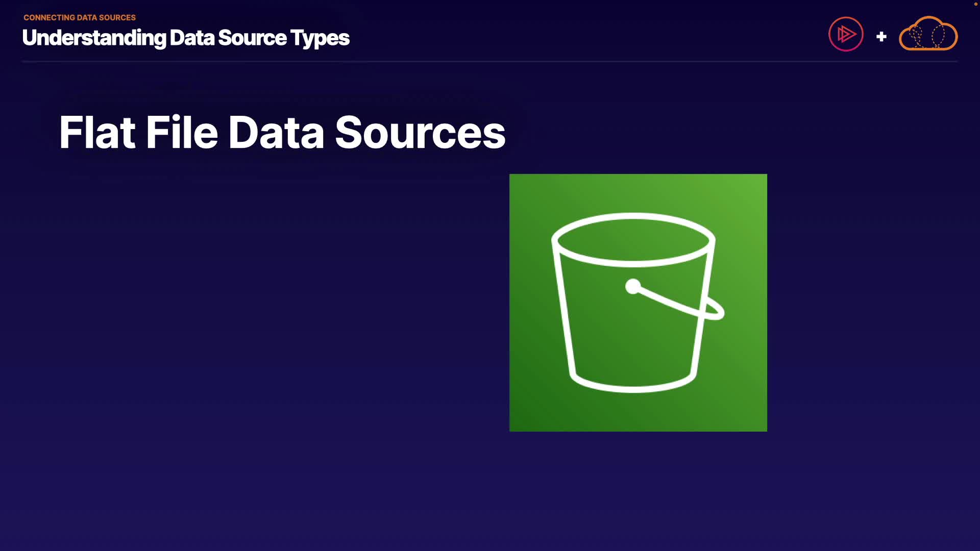Image resolution: width=980 pixels, height=551 pixels.
Task: Click the word "Understanding" in the slide title
Action: pos(94,38)
